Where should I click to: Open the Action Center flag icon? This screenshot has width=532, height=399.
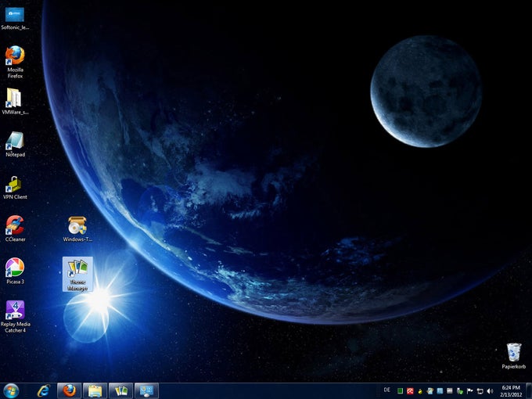coord(469,391)
